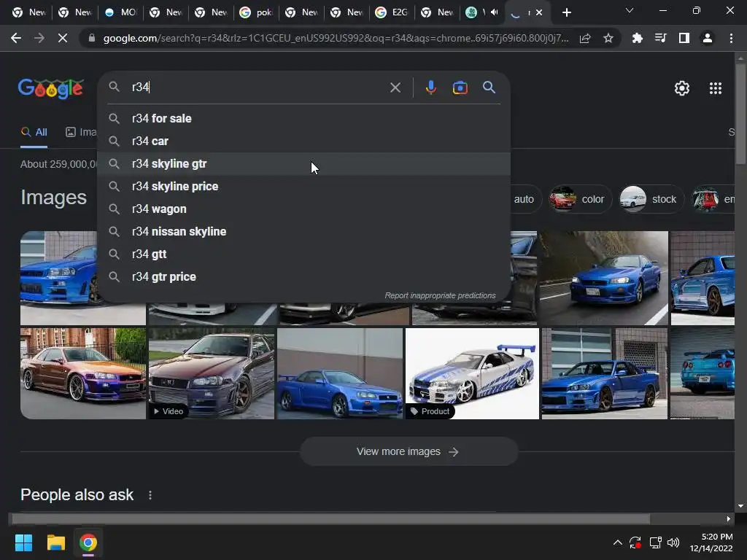Screen dimensions: 747x560
Task: Select the 'r34 for sale' suggestion
Action: (304, 119)
